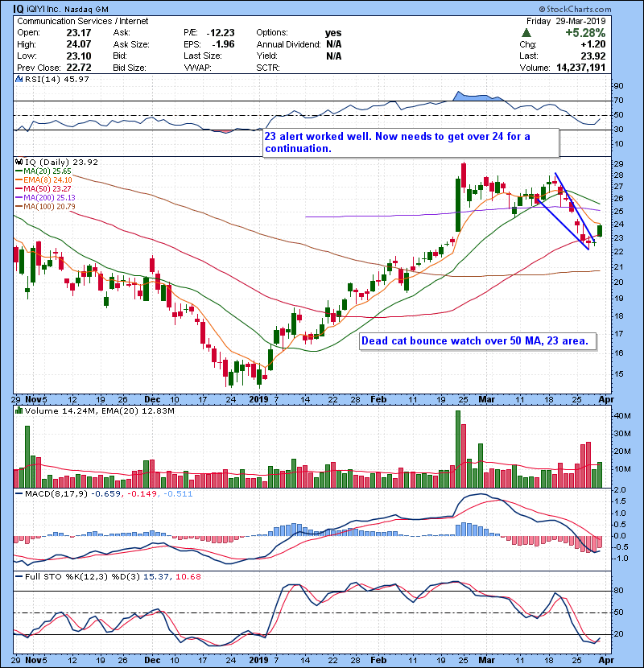Click the Last Size label

point(202,56)
